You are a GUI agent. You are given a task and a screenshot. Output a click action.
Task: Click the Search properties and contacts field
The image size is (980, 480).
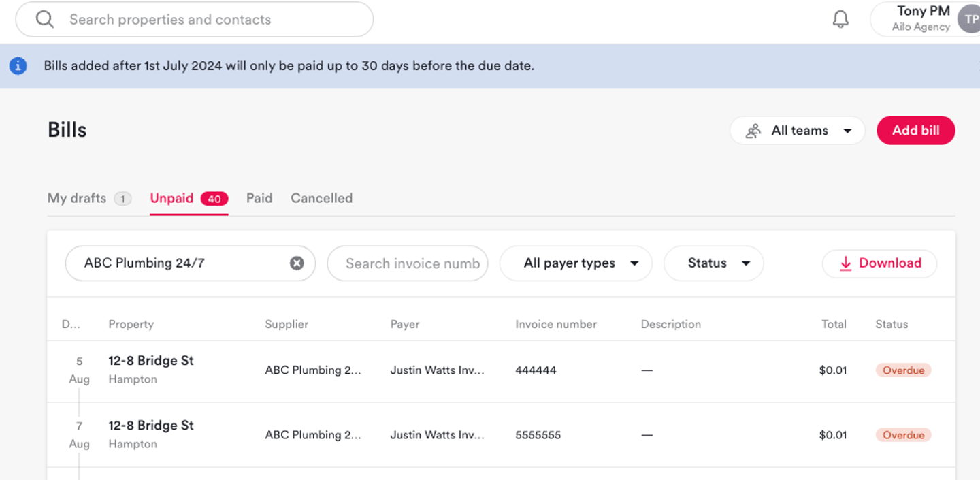click(204, 20)
